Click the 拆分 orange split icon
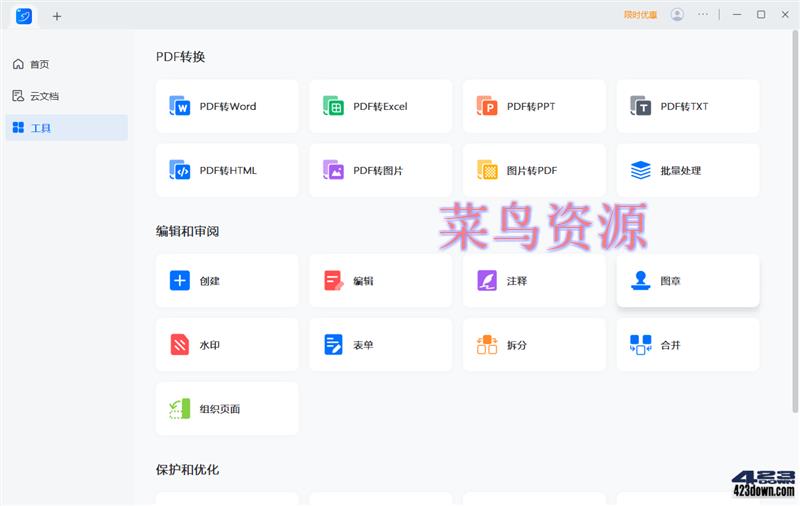This screenshot has width=800, height=506. (x=487, y=345)
